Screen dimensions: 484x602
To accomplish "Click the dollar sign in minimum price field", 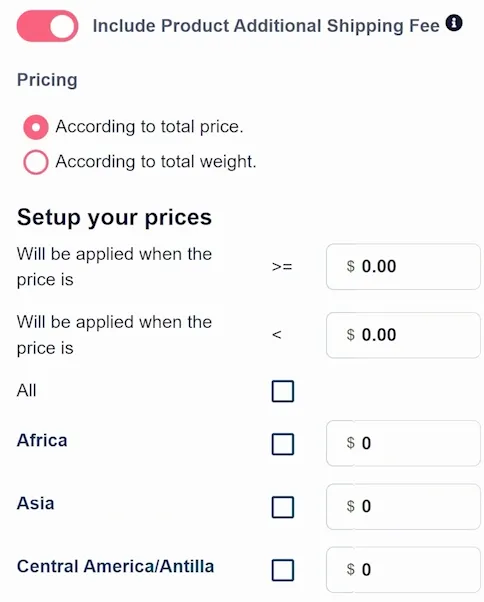I will point(350,266).
